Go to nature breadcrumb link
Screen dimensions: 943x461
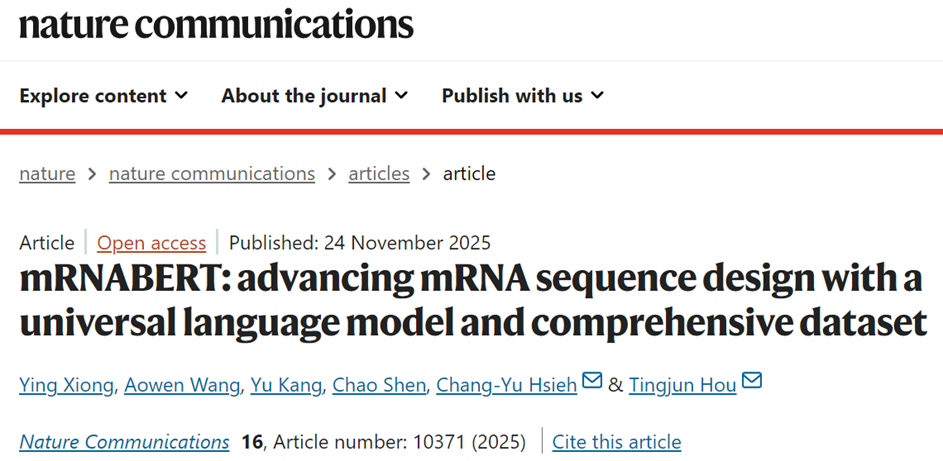tap(47, 174)
